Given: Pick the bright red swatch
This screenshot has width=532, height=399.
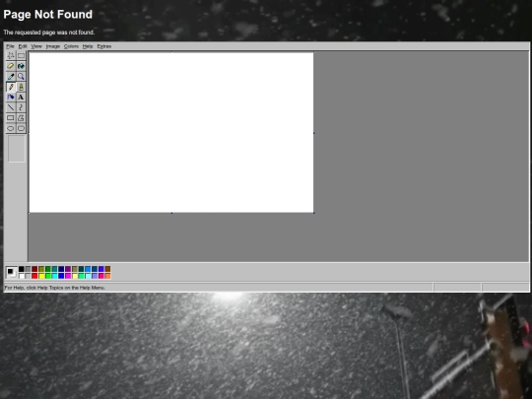Looking at the screenshot, I should tap(34, 276).
